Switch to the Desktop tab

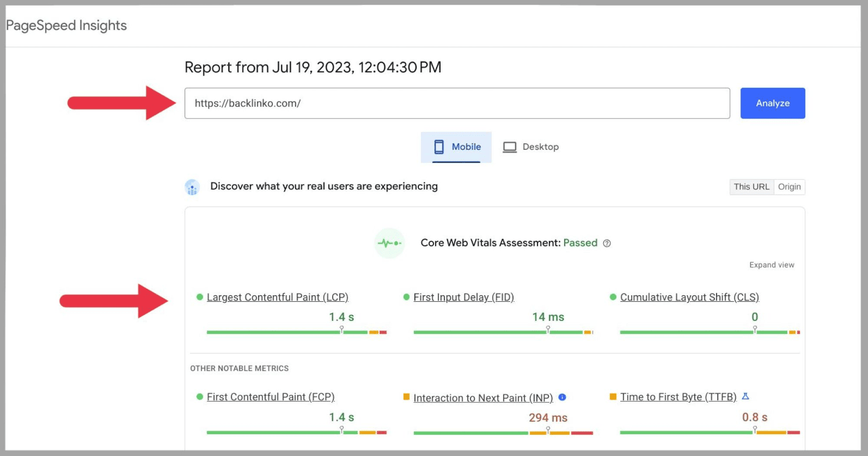531,147
